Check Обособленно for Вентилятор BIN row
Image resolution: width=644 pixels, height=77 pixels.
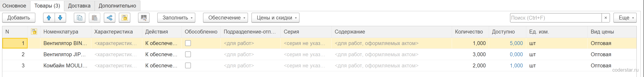188,43
